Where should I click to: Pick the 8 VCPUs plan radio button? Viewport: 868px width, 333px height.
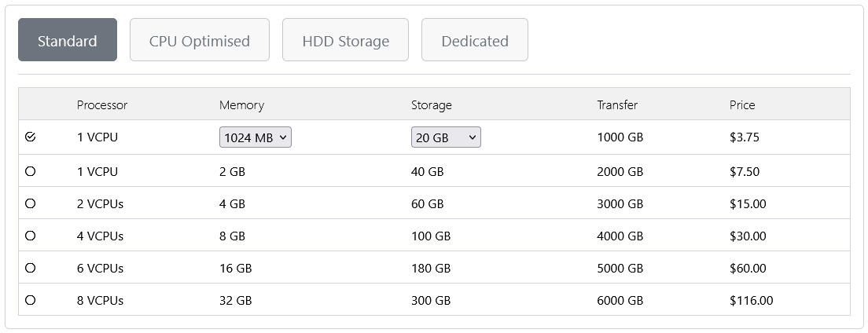[x=31, y=300]
